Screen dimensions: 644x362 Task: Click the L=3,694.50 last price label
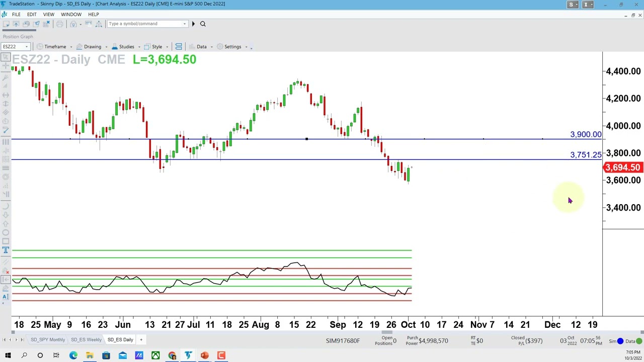click(165, 59)
